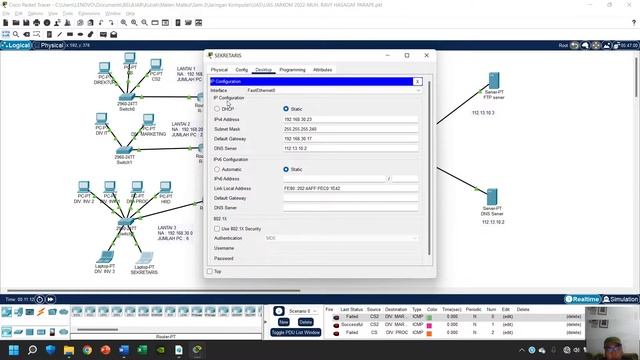Viewport: 640px width, 360px height.
Task: Open the Physical tab in SEKRETARIS window
Action: 219,70
